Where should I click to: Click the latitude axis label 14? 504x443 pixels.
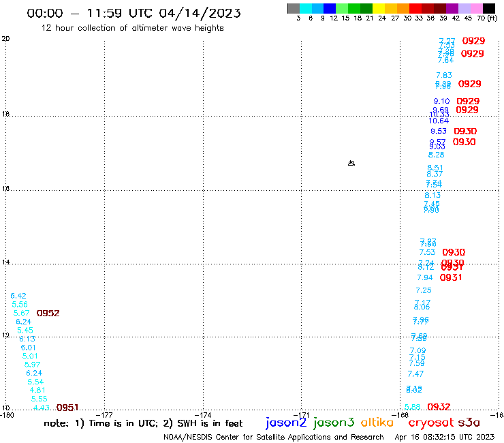pos(5,262)
